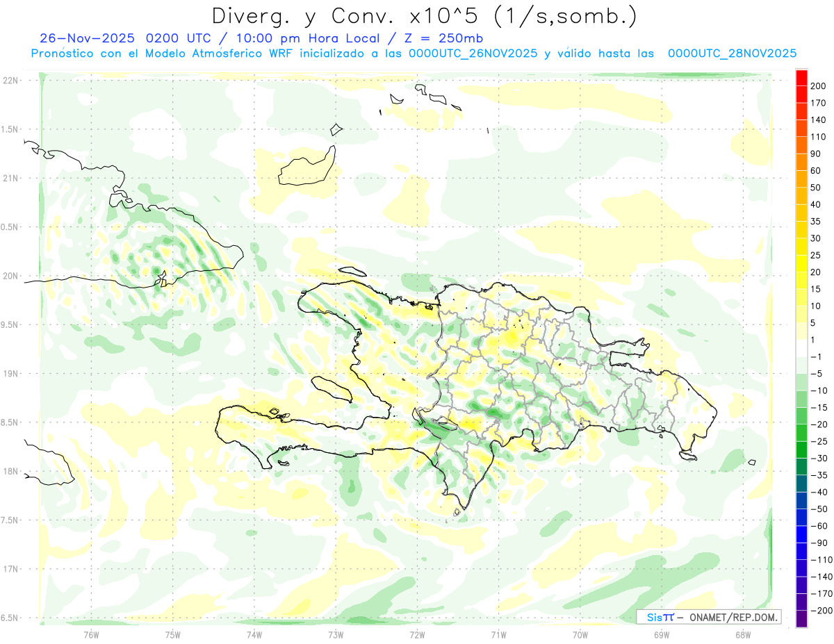Click the "22N" latitude label
834x644 pixels.
click(10, 81)
